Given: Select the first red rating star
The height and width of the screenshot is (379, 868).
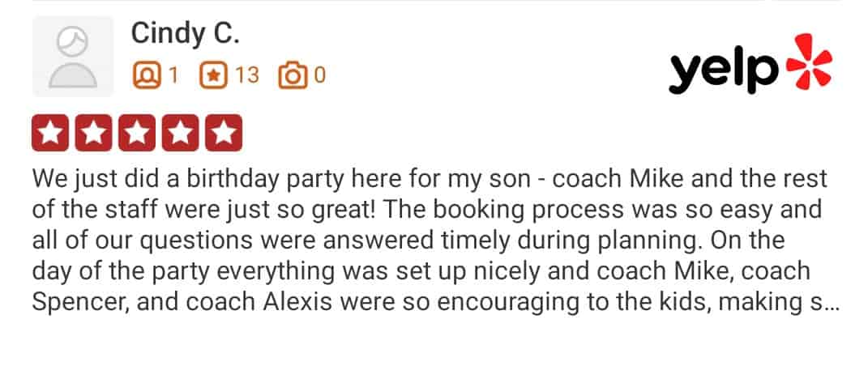Looking at the screenshot, I should (x=50, y=133).
